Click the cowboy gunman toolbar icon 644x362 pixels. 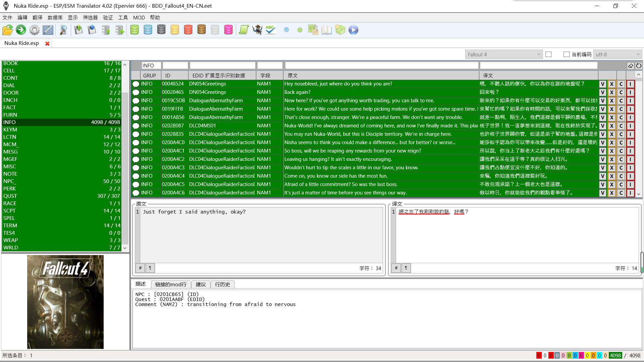click(257, 30)
